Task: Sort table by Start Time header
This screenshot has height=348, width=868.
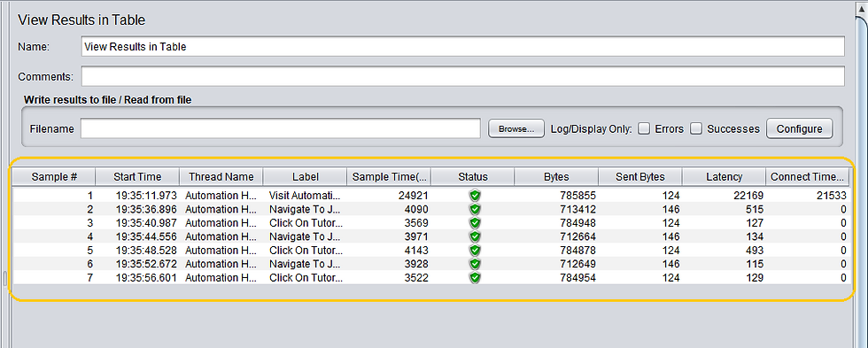Action: [x=137, y=177]
